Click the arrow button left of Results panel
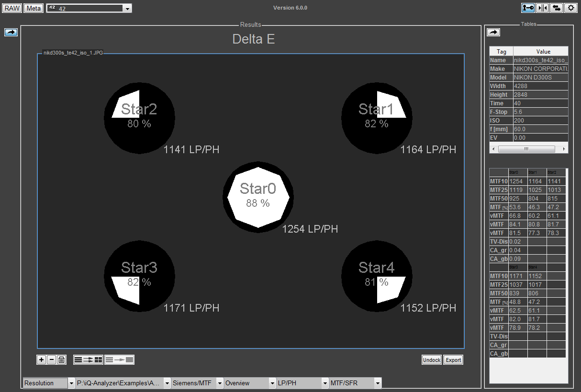Image resolution: width=581 pixels, height=392 pixels. coord(11,32)
